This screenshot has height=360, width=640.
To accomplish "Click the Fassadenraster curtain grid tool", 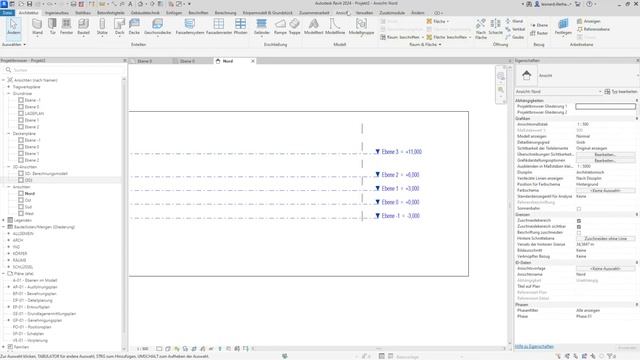I will coord(219,27).
